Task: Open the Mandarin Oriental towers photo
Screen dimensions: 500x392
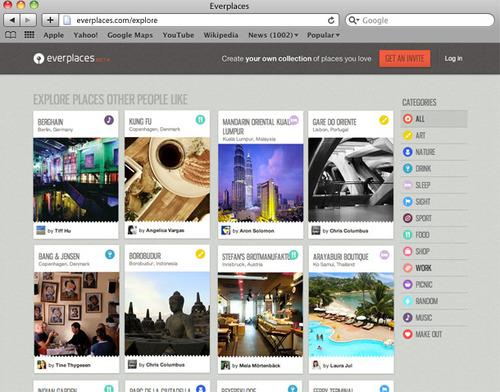Action: tap(261, 183)
